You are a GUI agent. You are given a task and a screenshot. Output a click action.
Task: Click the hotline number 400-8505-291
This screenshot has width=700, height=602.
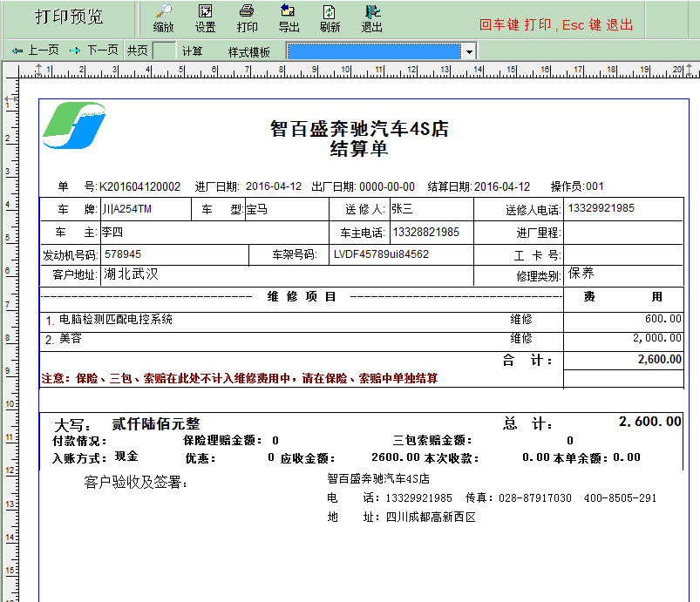[x=620, y=498]
